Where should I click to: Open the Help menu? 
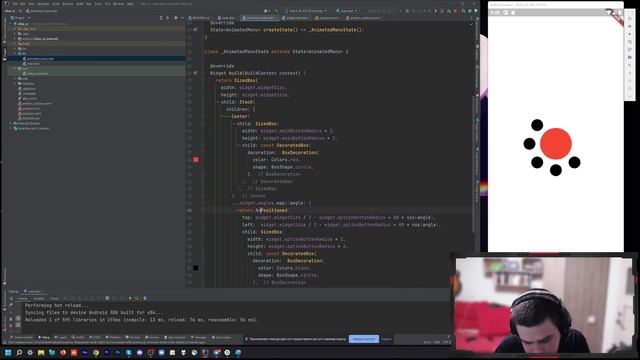(x=130, y=4)
